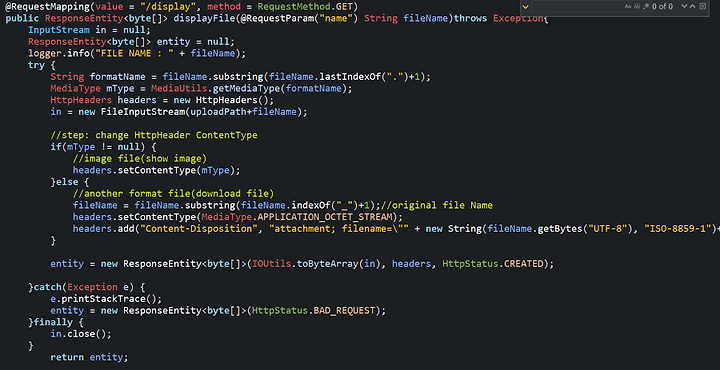Click the in.close() statement

pyautogui.click(x=81, y=334)
